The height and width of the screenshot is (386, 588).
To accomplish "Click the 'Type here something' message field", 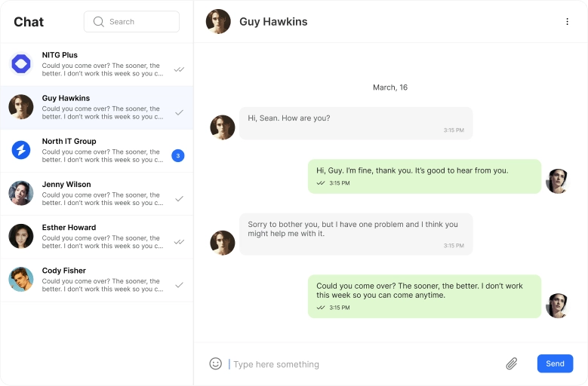I will tap(362, 364).
